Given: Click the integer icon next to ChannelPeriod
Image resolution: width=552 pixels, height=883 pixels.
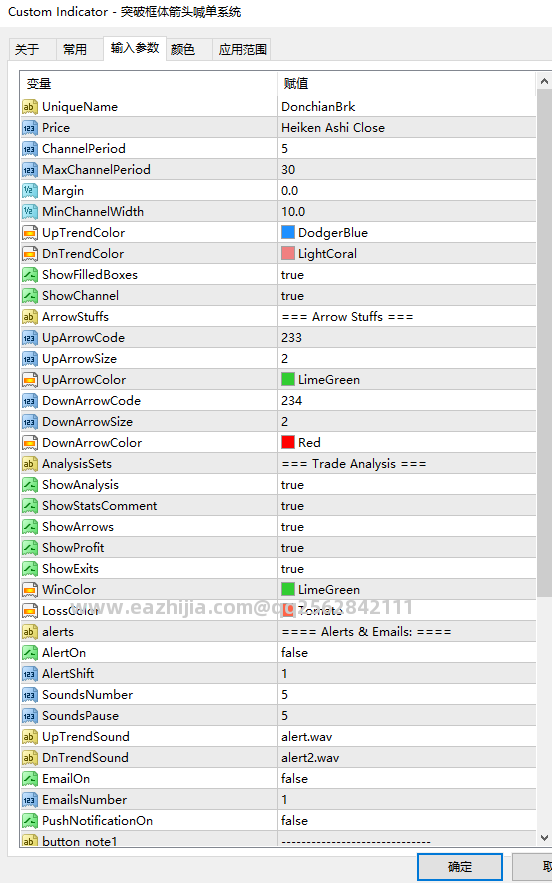Looking at the screenshot, I should click(30, 149).
